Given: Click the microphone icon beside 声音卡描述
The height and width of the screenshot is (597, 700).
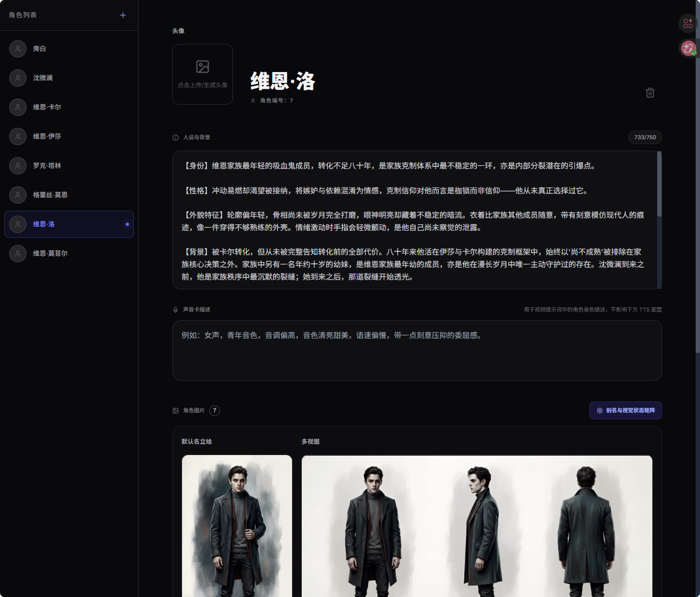Looking at the screenshot, I should [174, 309].
